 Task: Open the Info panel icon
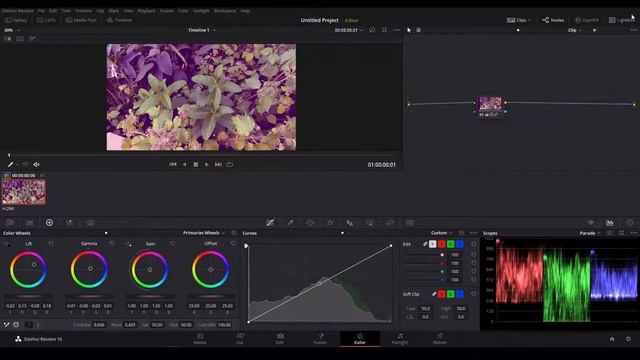(630, 222)
